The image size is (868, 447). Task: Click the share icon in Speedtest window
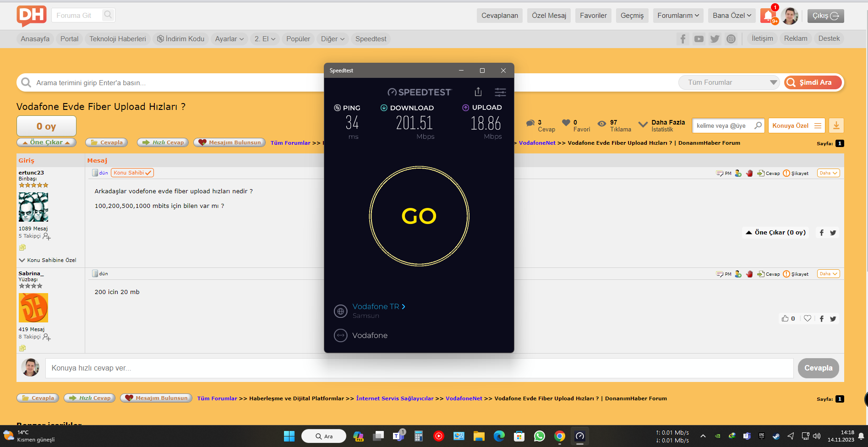[478, 92]
